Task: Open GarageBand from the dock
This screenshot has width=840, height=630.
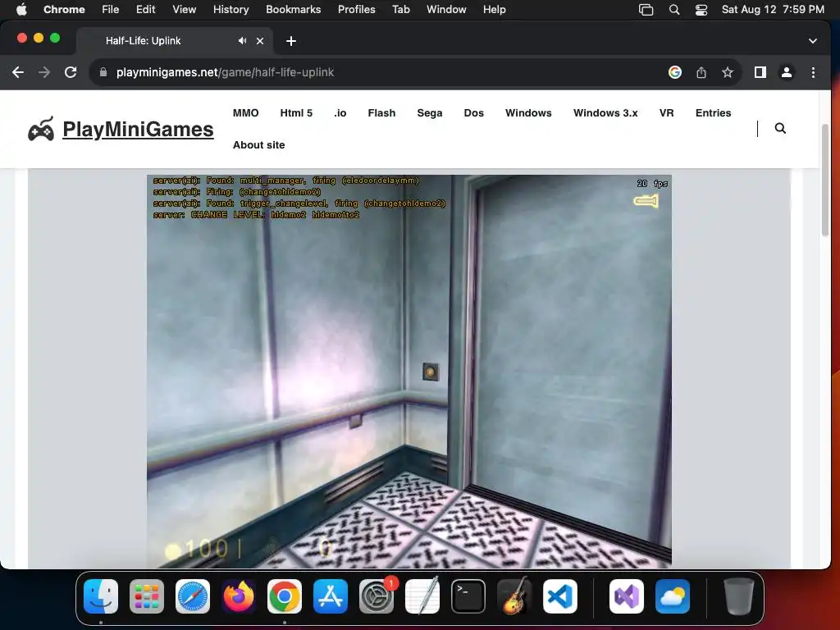Action: click(x=514, y=596)
